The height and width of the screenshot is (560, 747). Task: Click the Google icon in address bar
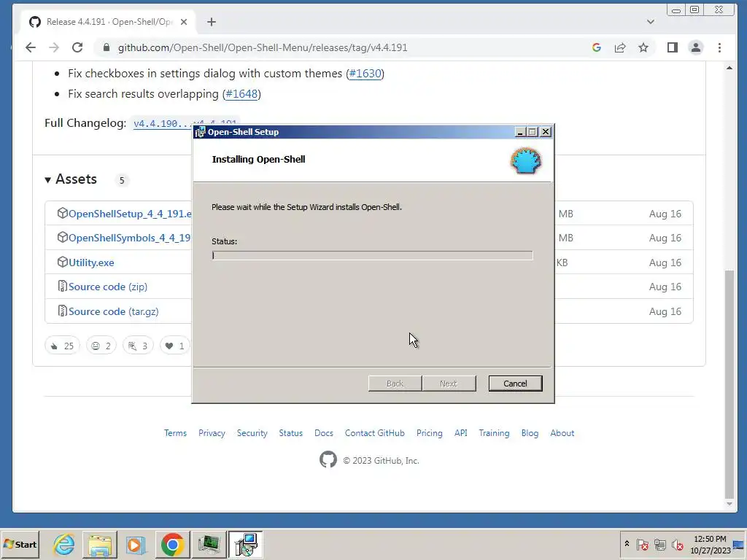[x=597, y=47]
